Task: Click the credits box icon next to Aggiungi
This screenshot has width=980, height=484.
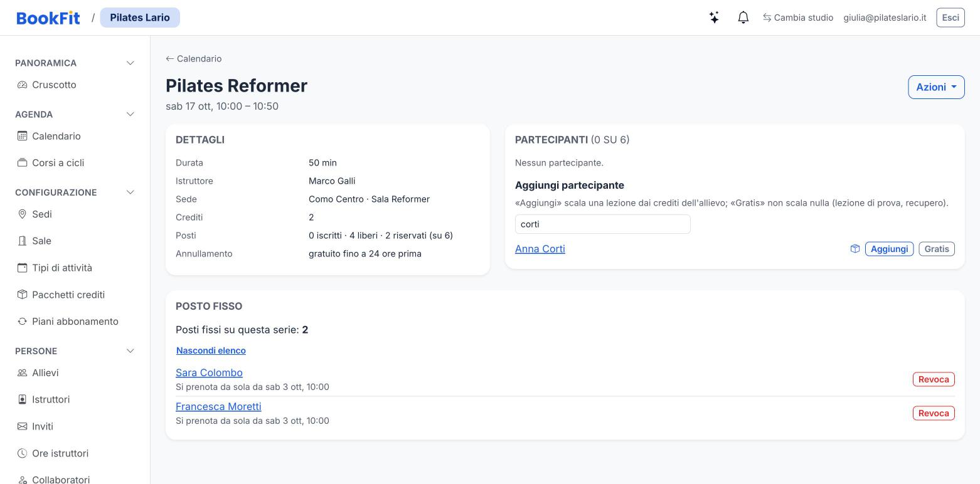Action: 855,249
